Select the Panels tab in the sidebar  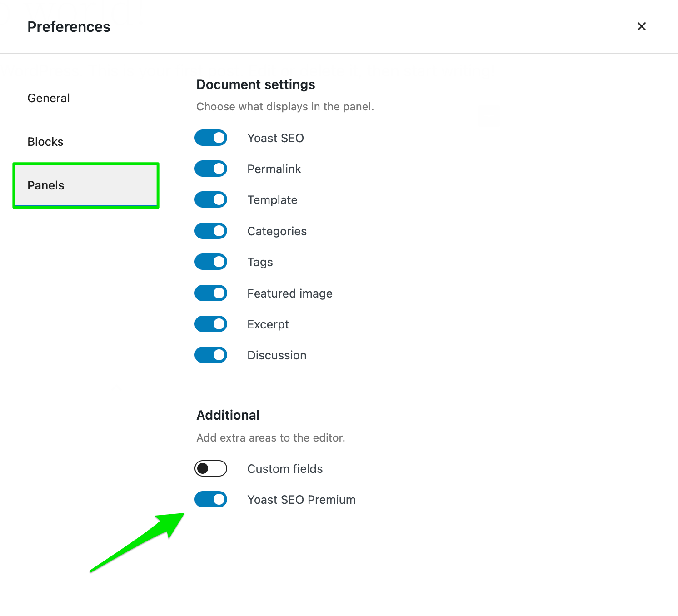[x=45, y=185]
